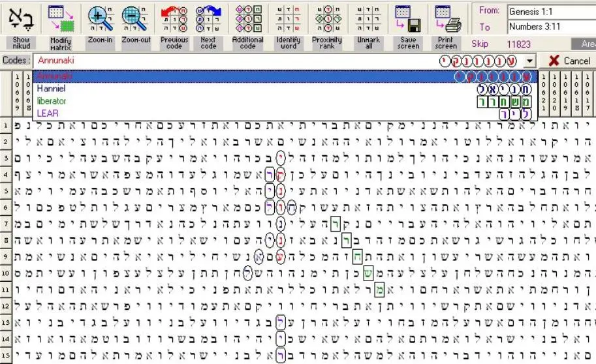The image size is (596, 364).
Task: Select liberator in the codes list
Action: tap(285, 101)
